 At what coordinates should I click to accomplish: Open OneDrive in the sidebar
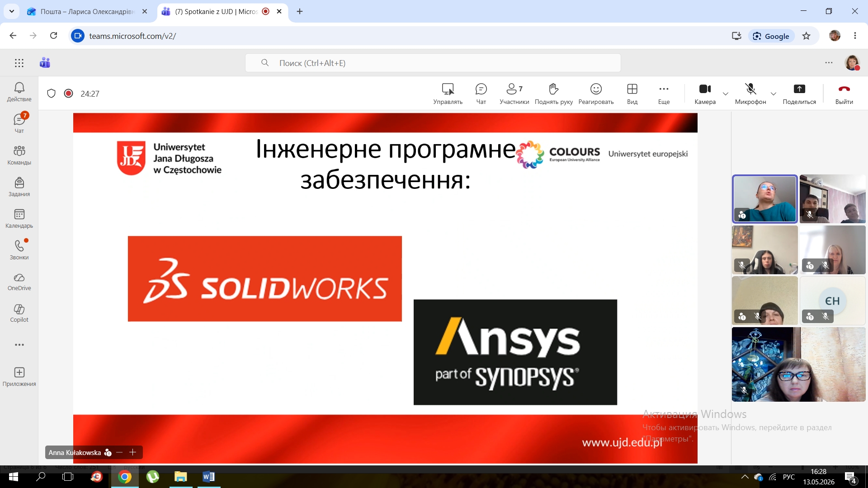(19, 282)
